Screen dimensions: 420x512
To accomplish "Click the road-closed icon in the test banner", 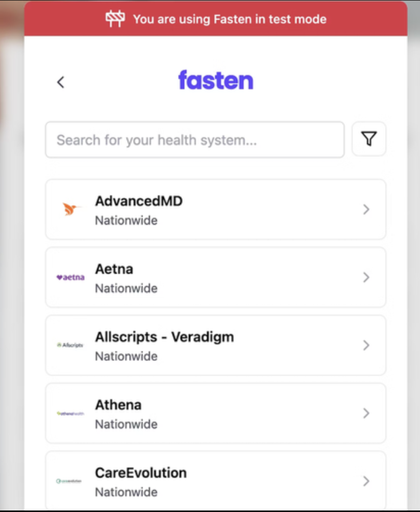I will (x=115, y=18).
